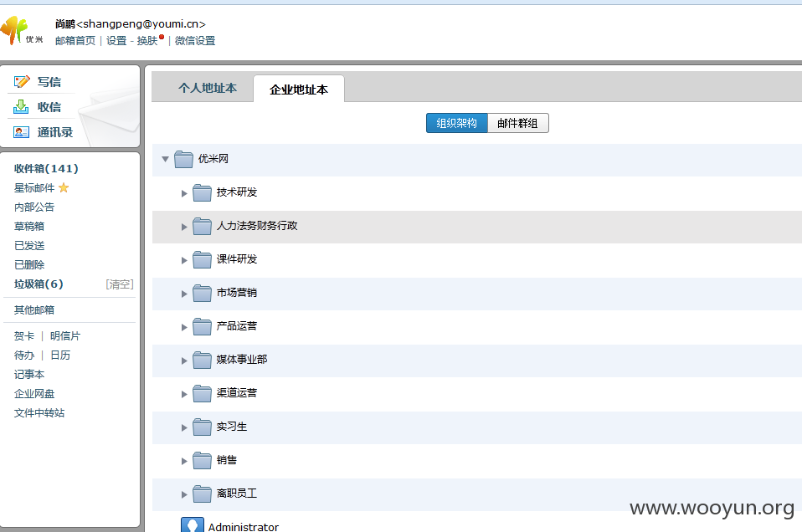The image size is (802, 532).
Task: Open 垃圾箱(6) spam folder
Action: [x=39, y=284]
